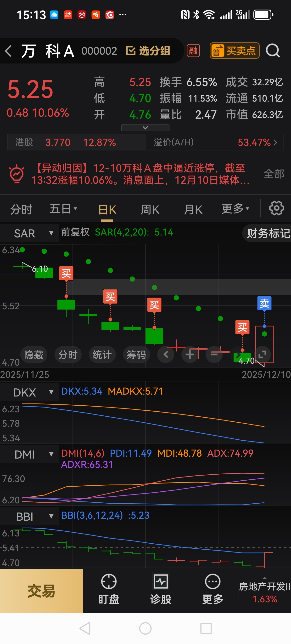
Task: Tap the back arrow next to 万科A
Action: [x=8, y=51]
